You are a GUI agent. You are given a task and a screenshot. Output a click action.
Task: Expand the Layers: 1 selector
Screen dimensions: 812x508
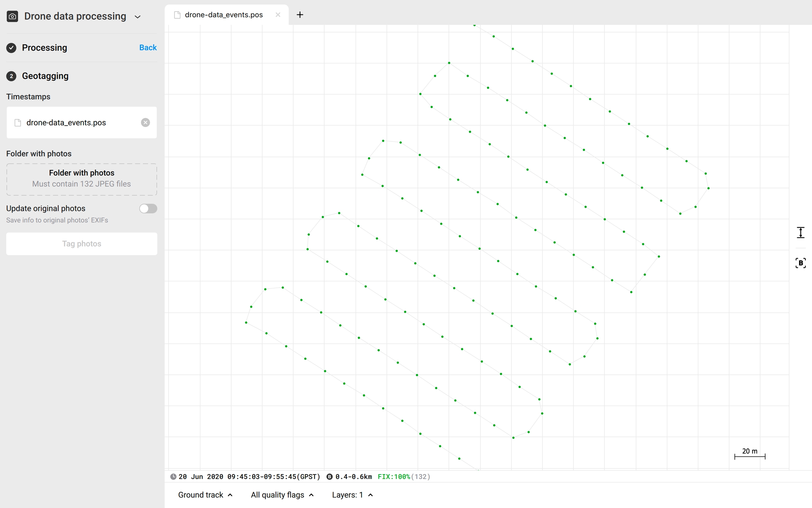pos(352,495)
